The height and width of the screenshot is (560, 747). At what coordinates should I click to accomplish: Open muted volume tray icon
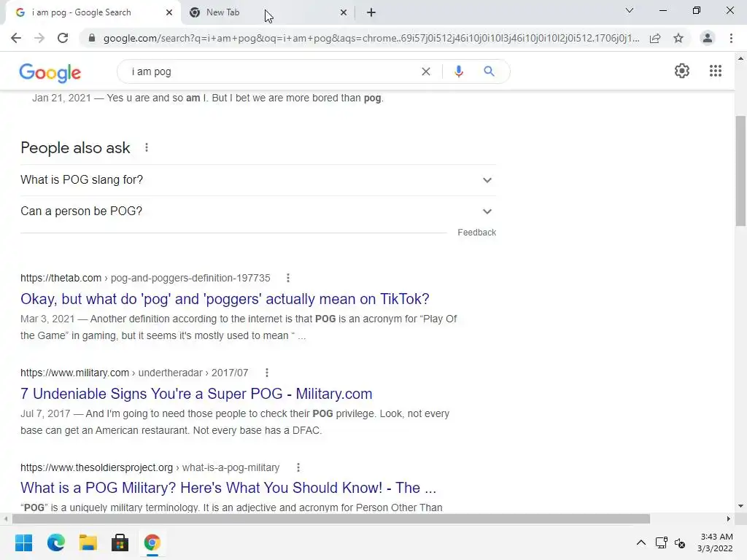pyautogui.click(x=680, y=542)
